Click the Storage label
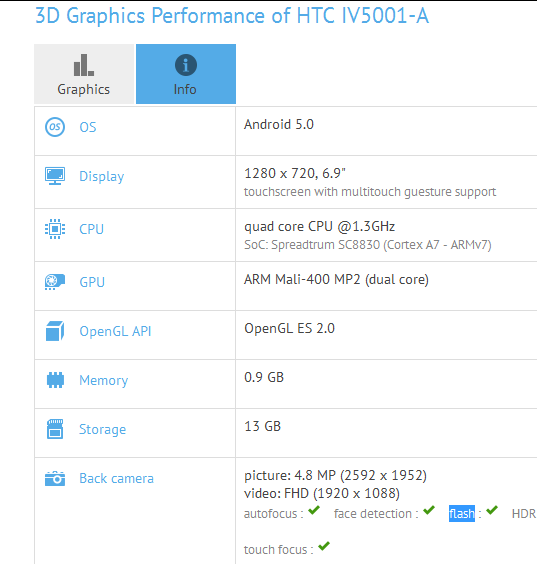The image size is (537, 564). (103, 429)
